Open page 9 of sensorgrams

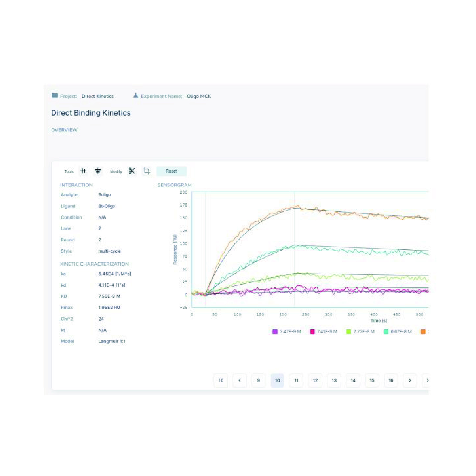[258, 380]
